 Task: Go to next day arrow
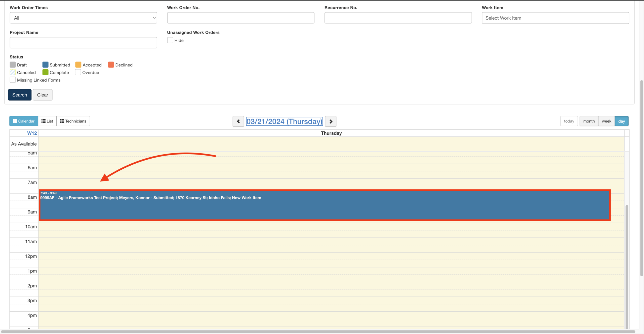(x=331, y=121)
